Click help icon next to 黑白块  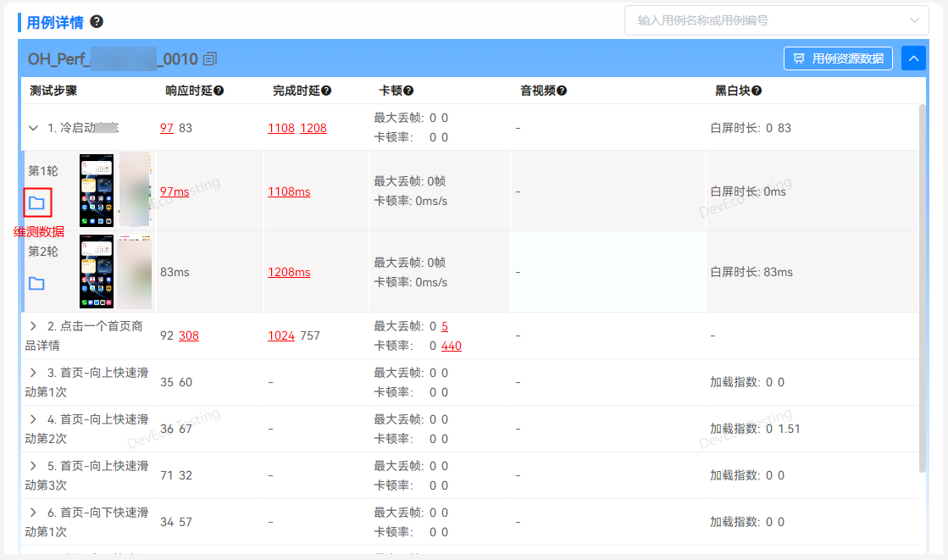[x=757, y=91]
